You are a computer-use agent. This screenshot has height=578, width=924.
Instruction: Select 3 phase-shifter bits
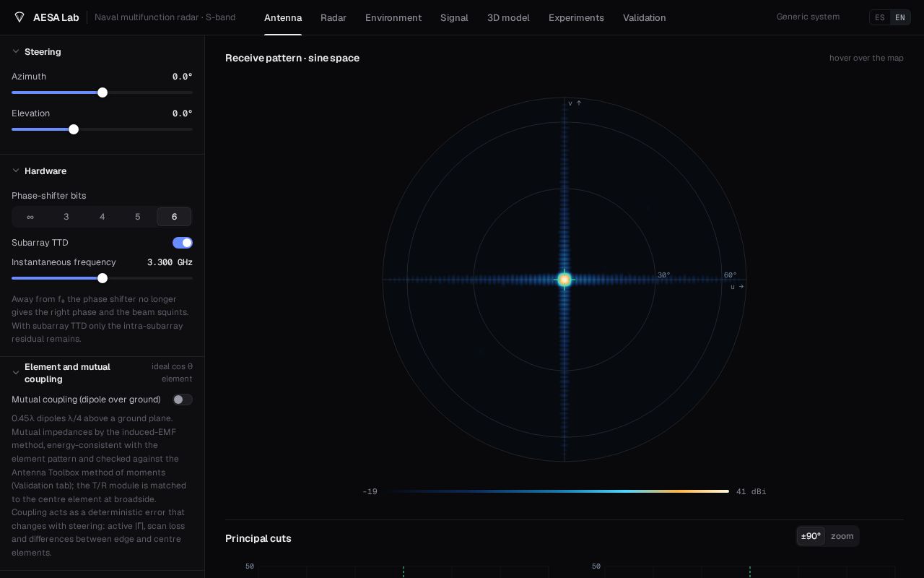(66, 217)
